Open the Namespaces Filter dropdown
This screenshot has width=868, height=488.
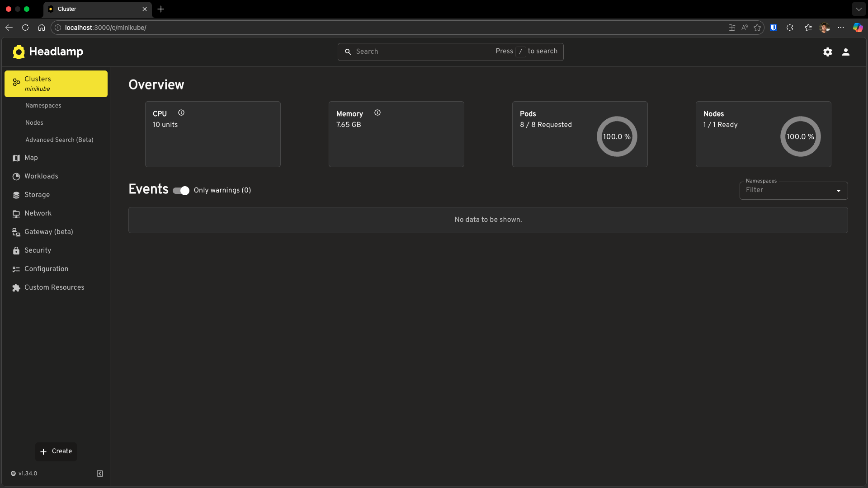coord(839,191)
